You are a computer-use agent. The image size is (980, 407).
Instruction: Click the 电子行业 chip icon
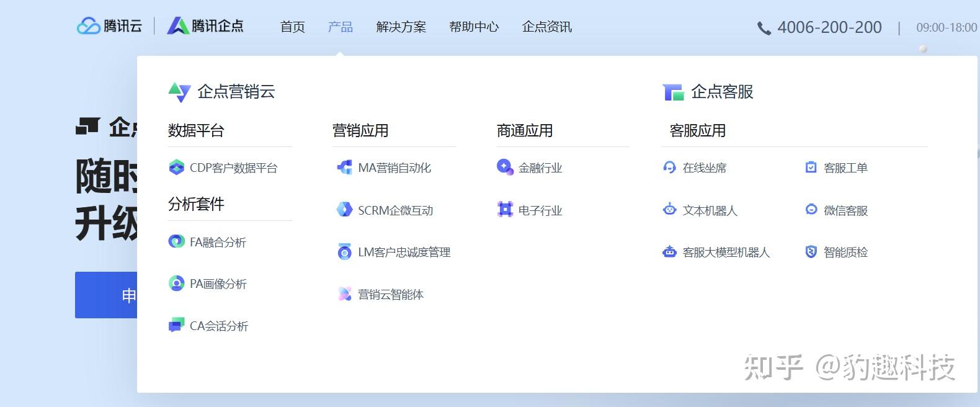505,210
